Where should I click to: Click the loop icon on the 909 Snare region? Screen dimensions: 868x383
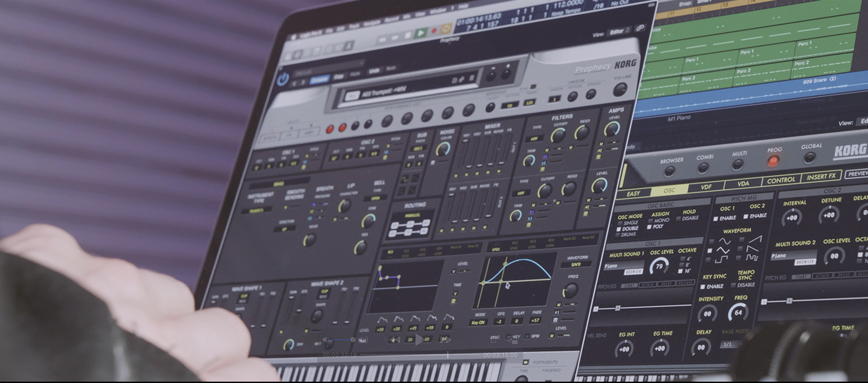[833, 79]
